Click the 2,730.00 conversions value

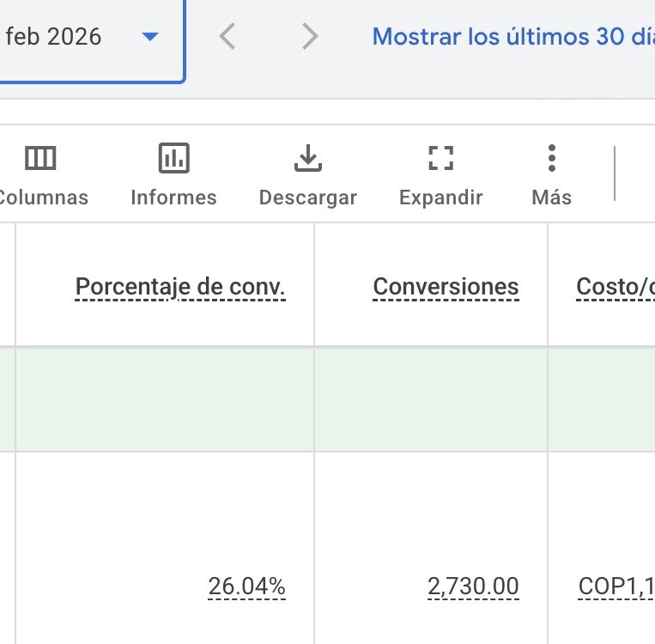(x=473, y=586)
